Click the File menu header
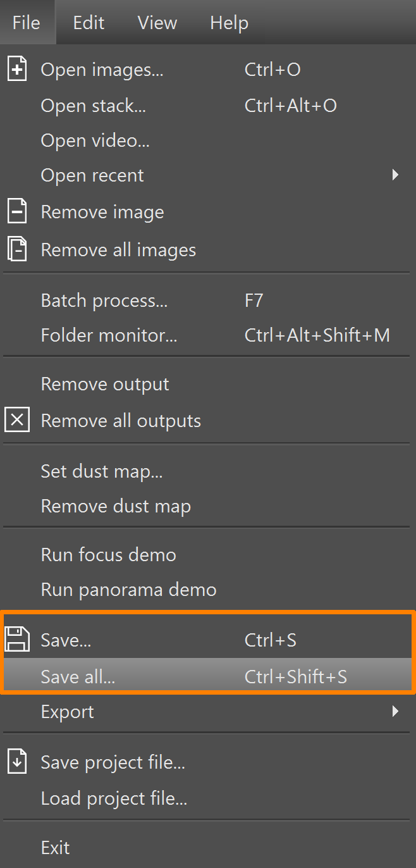 click(x=27, y=23)
